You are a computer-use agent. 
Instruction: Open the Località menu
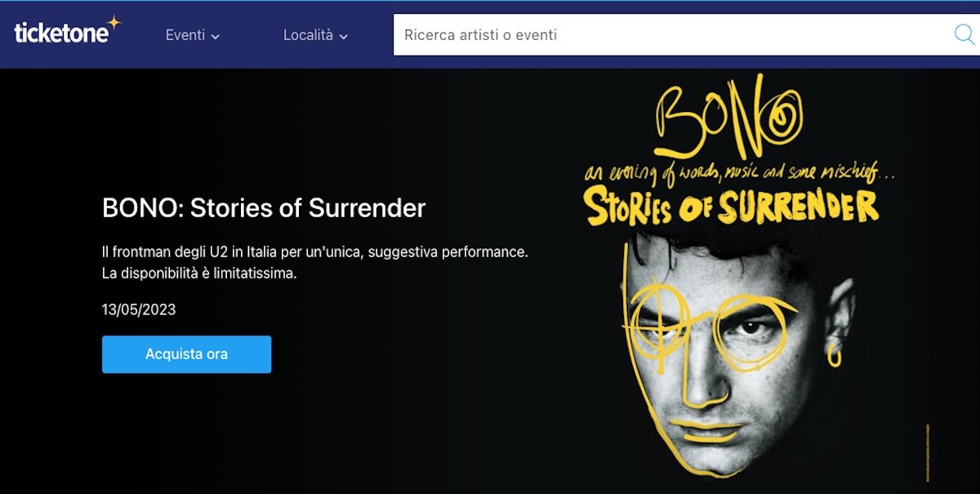pos(308,35)
